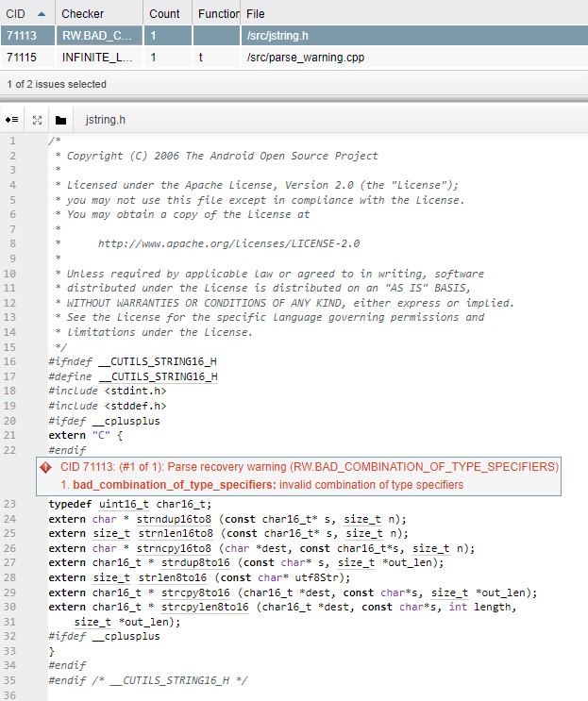The image size is (588, 701).
Task: Click the Function column header
Action: (x=216, y=14)
